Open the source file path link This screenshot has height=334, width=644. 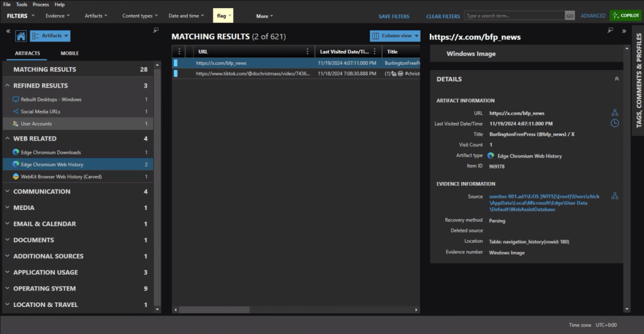(544, 203)
